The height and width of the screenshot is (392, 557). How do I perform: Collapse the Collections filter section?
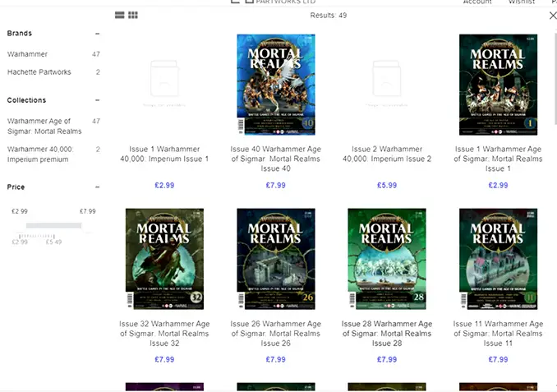(97, 100)
